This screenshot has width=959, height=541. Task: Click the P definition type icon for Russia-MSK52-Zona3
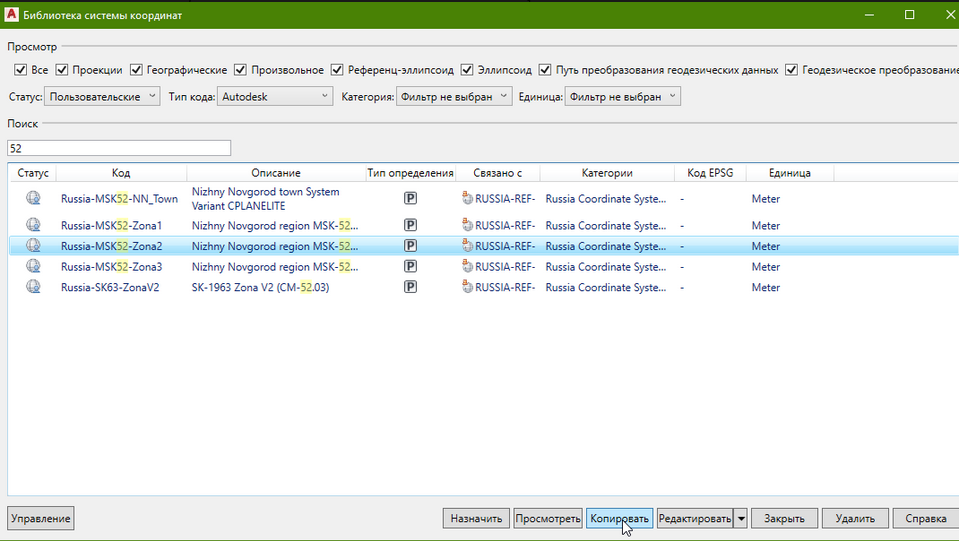tap(410, 267)
